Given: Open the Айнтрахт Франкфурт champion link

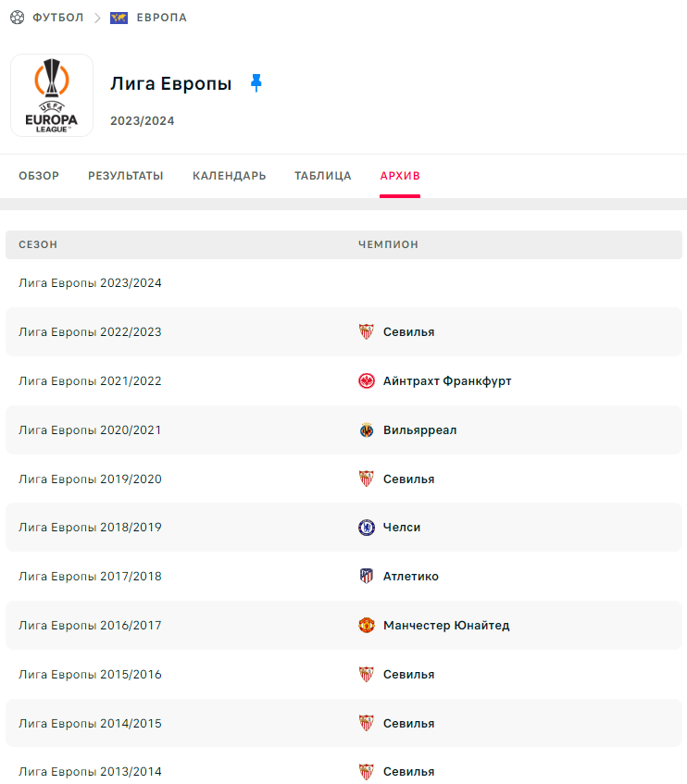Looking at the screenshot, I should tap(447, 381).
